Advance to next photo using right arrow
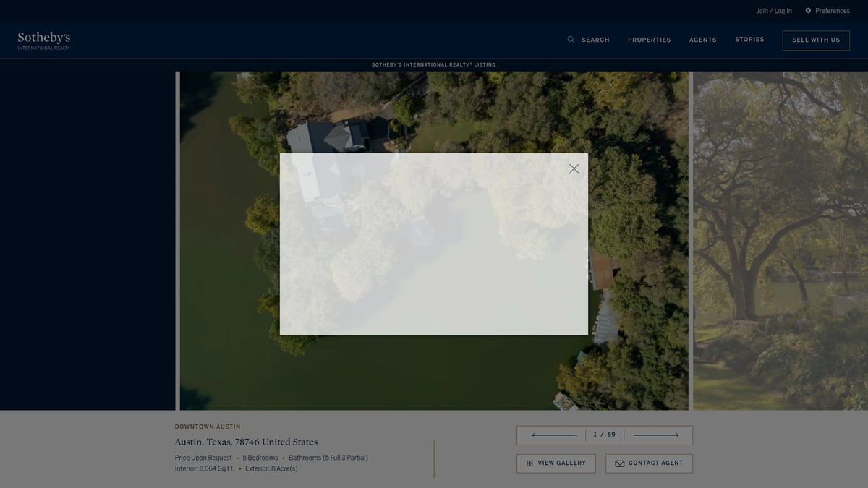Viewport: 868px width, 488px height. point(656,435)
